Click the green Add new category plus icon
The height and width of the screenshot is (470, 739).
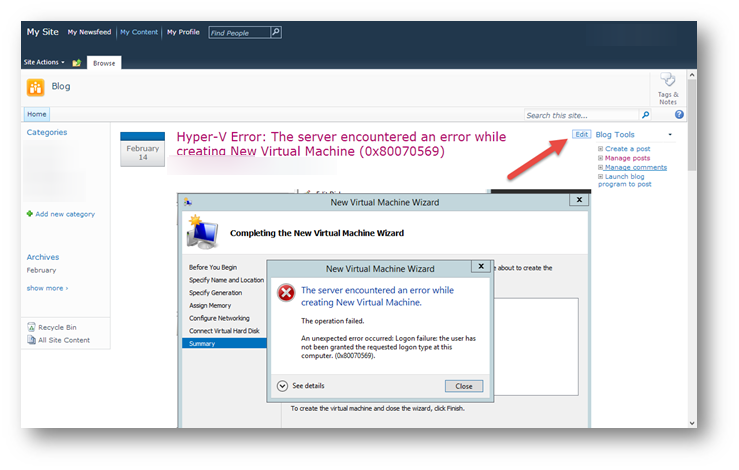[30, 214]
